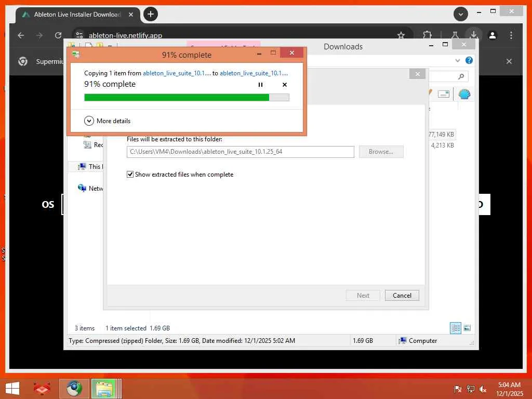Click the Computer status bar entry

pyautogui.click(x=418, y=341)
